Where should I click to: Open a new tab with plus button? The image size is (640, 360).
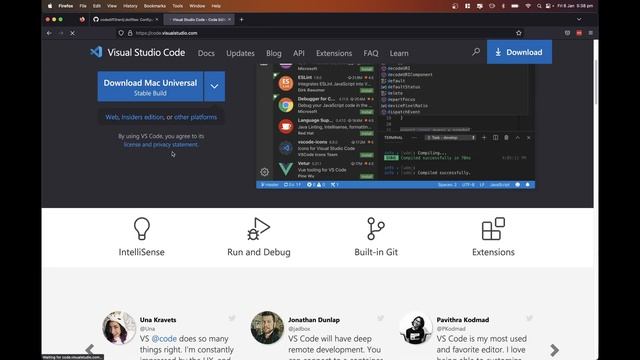click(241, 20)
